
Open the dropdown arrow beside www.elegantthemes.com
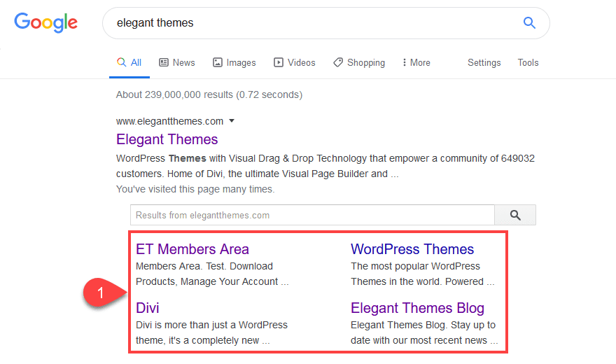click(232, 121)
